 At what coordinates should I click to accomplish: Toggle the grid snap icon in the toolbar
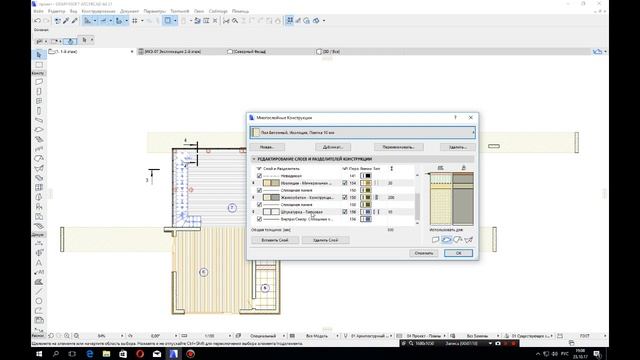pos(134,20)
